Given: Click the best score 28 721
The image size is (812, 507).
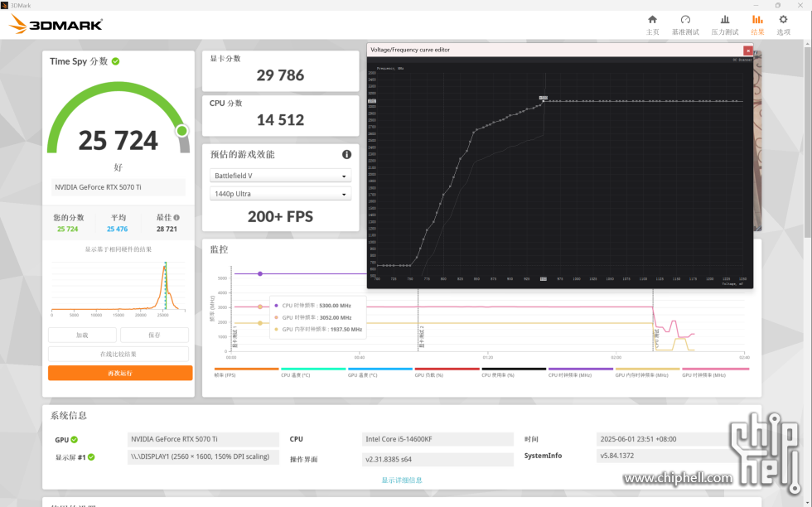Looking at the screenshot, I should click(167, 229).
